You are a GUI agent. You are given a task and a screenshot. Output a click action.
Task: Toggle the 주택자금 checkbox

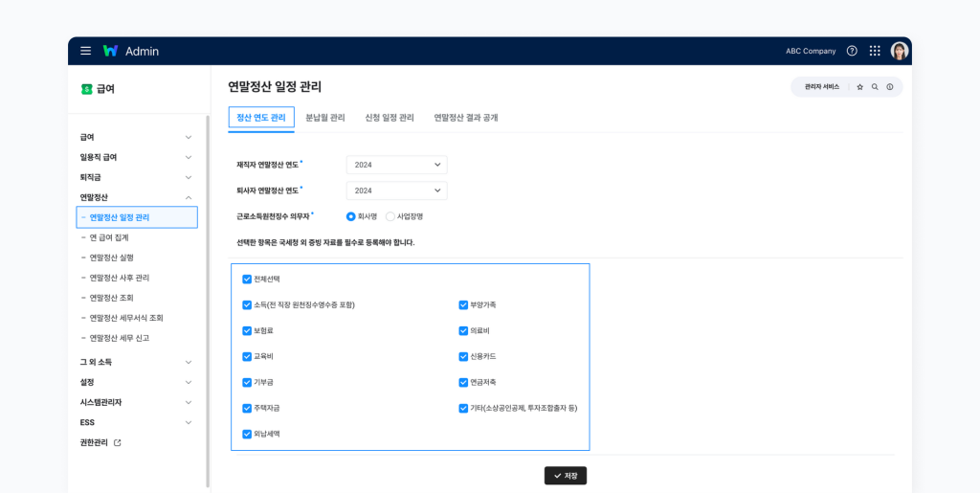point(247,408)
